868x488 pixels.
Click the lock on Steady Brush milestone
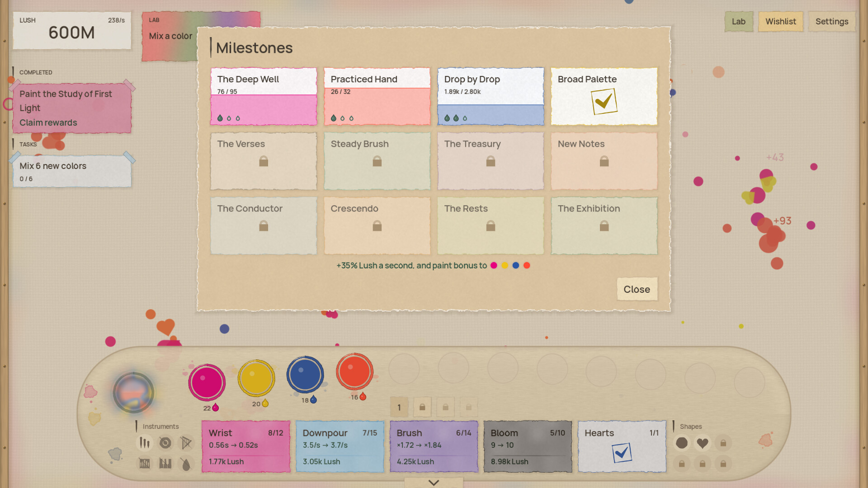(377, 161)
